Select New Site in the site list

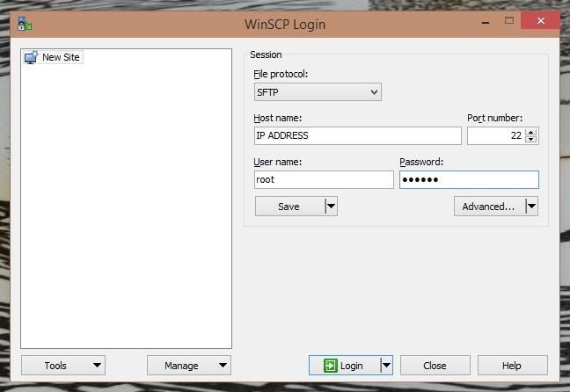point(60,57)
